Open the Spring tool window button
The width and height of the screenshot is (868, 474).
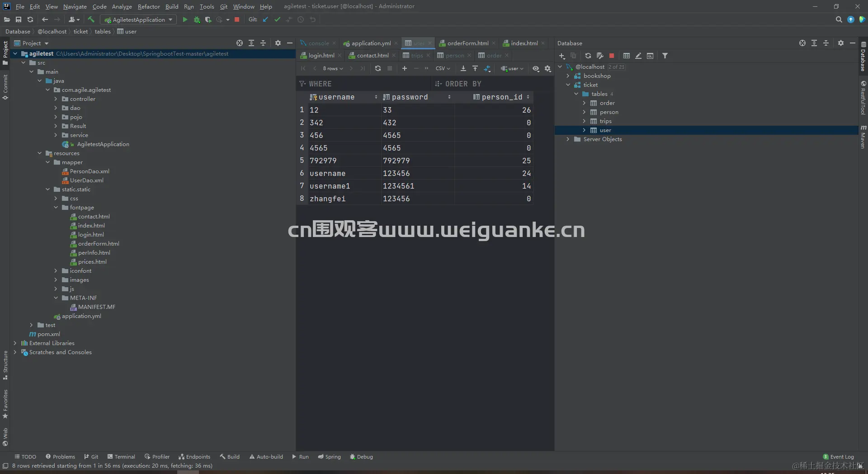click(x=329, y=457)
